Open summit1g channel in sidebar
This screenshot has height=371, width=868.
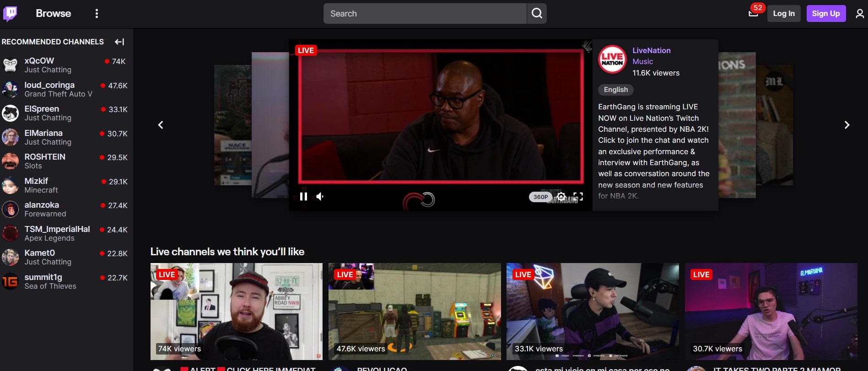pos(66,281)
